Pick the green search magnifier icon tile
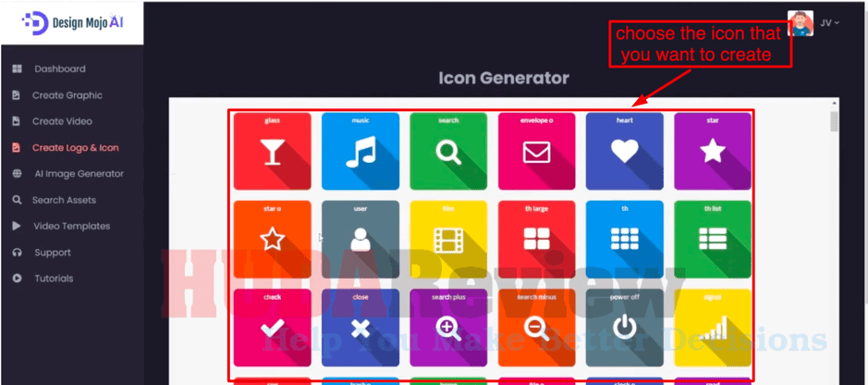This screenshot has width=868, height=385. point(448,151)
